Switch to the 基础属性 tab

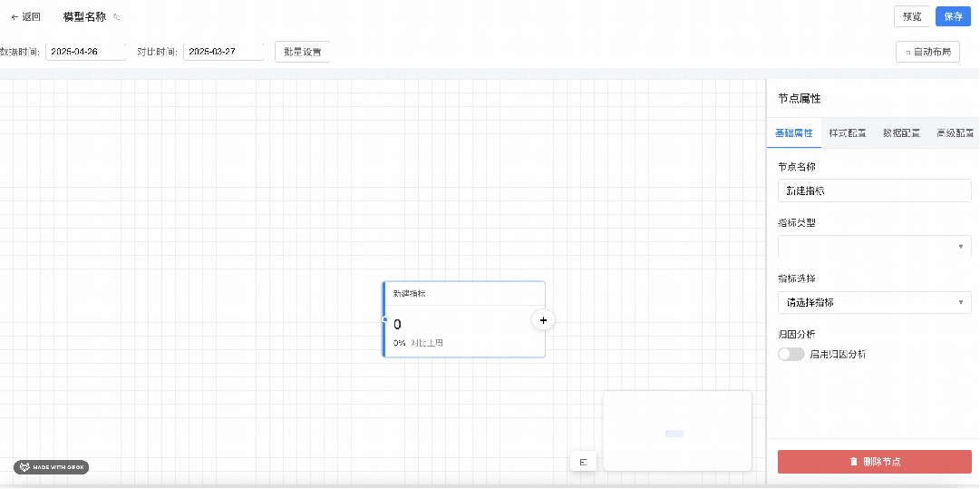coord(794,133)
